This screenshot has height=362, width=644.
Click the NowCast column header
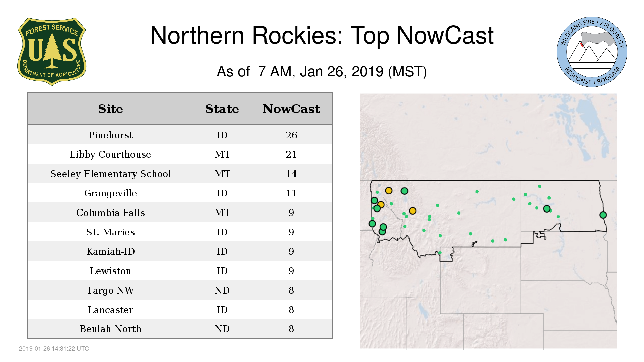coord(291,109)
